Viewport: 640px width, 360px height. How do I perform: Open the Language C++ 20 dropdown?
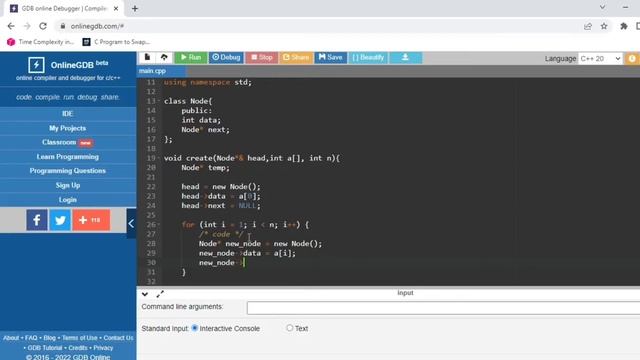600,59
